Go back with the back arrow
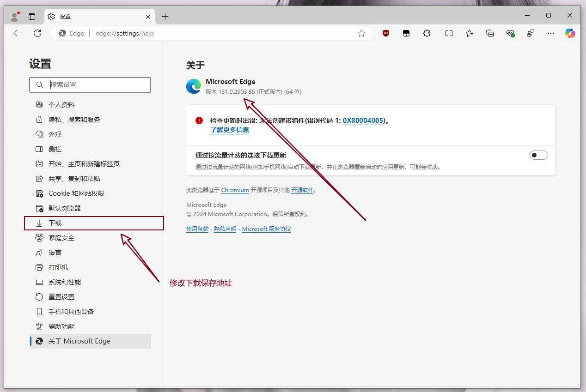This screenshot has width=586, height=392. point(17,33)
